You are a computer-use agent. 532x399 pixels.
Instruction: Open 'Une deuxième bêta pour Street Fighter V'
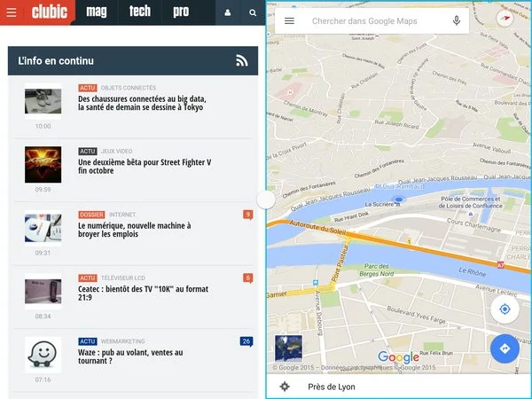[145, 167]
